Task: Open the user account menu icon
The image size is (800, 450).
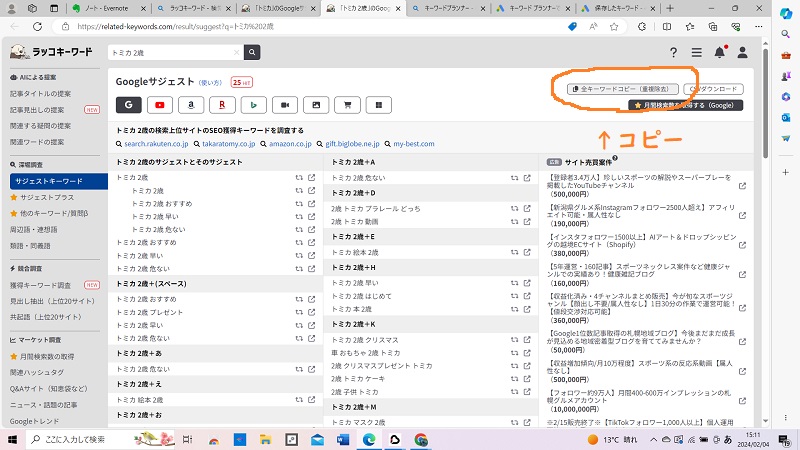Action: coord(742,52)
